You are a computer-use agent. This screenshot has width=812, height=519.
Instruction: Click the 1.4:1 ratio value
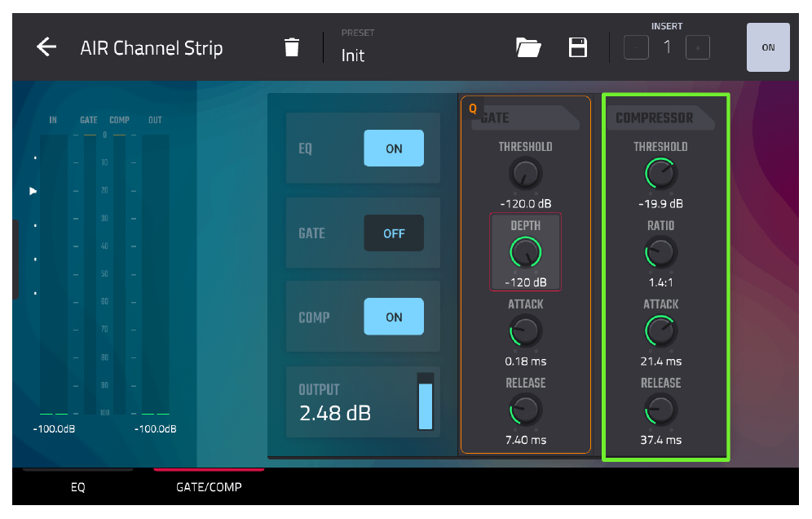[x=661, y=282]
